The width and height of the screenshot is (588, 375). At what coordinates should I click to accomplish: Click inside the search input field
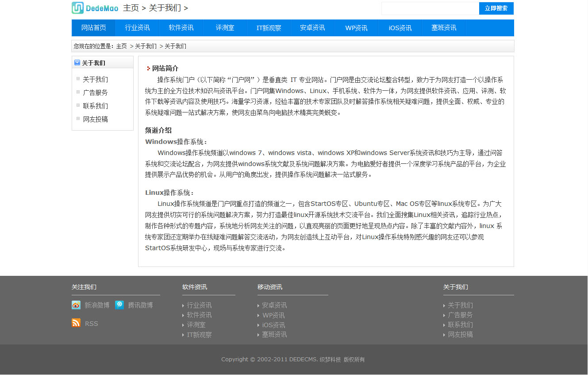click(x=430, y=8)
